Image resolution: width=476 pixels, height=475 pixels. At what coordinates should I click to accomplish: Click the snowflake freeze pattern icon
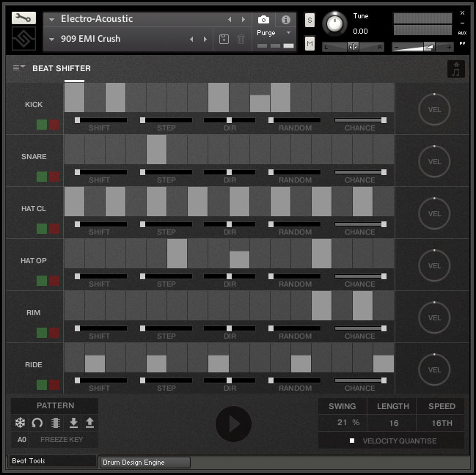[x=20, y=423]
